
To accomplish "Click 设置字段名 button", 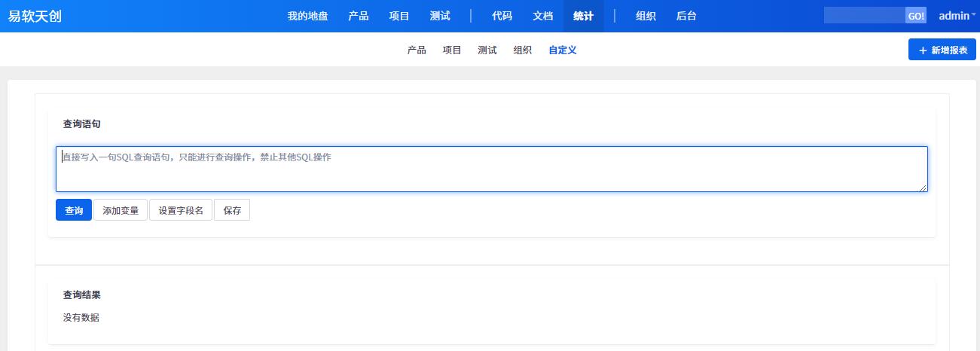I will click(181, 211).
